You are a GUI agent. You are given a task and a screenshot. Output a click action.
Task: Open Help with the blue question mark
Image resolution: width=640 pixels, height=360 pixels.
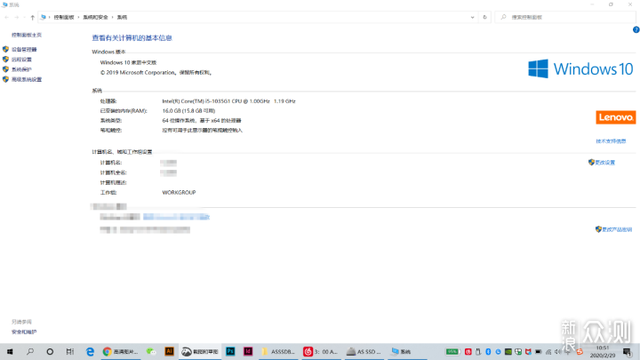pyautogui.click(x=636, y=30)
